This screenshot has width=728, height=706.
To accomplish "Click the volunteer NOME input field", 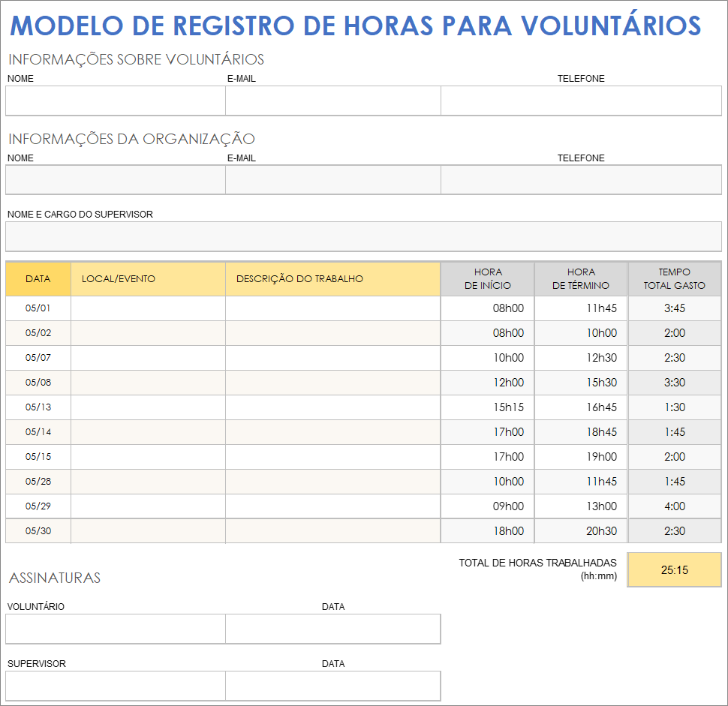I will coord(113,100).
